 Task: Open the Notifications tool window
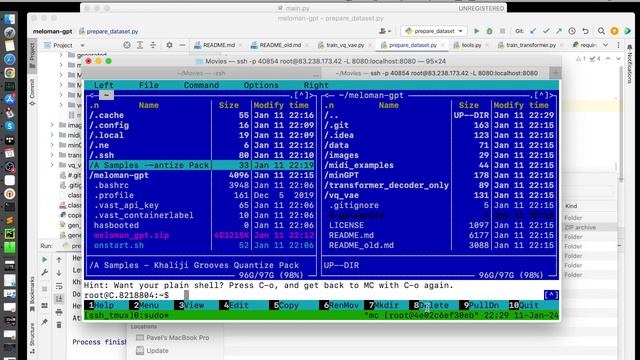(x=629, y=64)
